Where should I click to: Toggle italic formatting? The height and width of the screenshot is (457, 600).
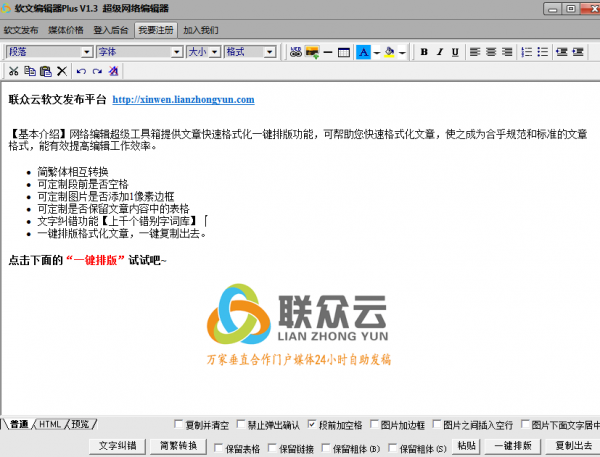point(440,52)
